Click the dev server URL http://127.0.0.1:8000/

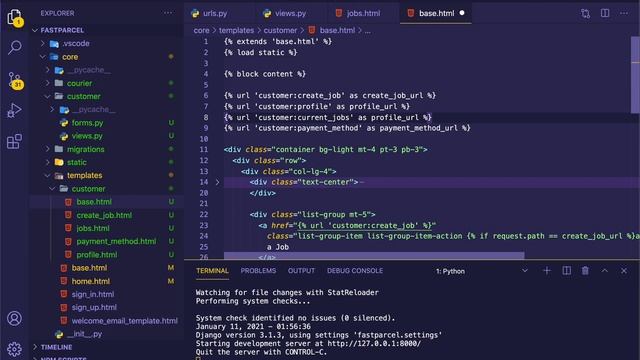[x=374, y=343]
